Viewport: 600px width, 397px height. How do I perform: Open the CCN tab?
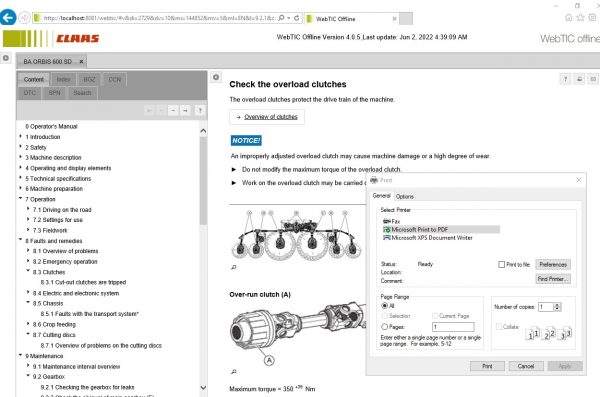[x=115, y=79]
